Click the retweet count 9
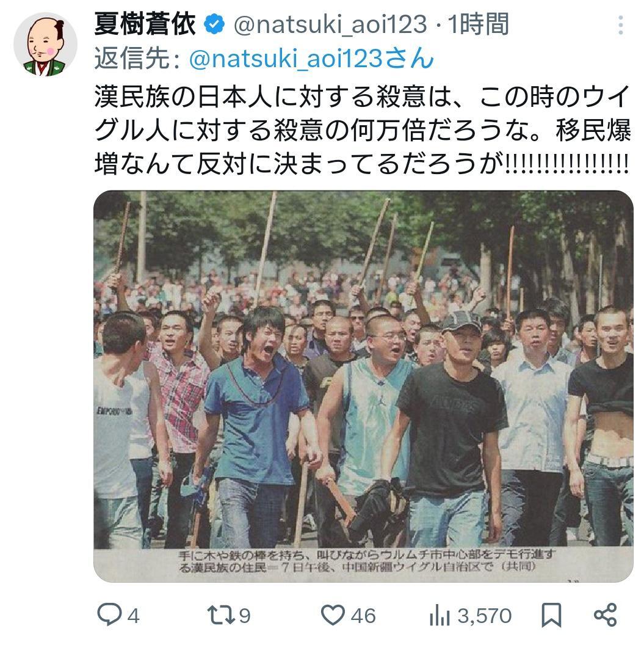The width and height of the screenshot is (644, 645). point(245,616)
